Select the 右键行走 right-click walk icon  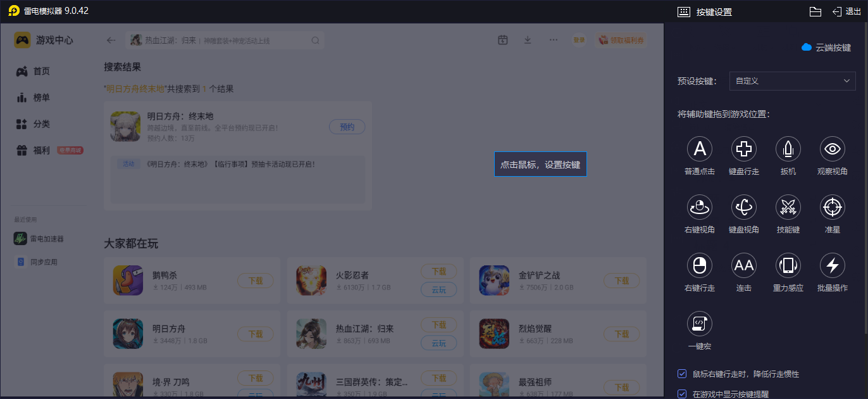click(700, 265)
